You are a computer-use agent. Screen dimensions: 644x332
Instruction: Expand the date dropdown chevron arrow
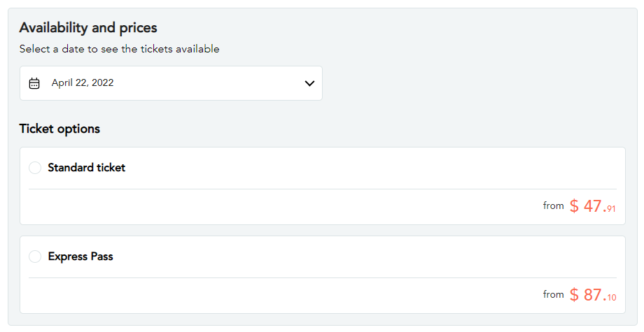point(309,83)
